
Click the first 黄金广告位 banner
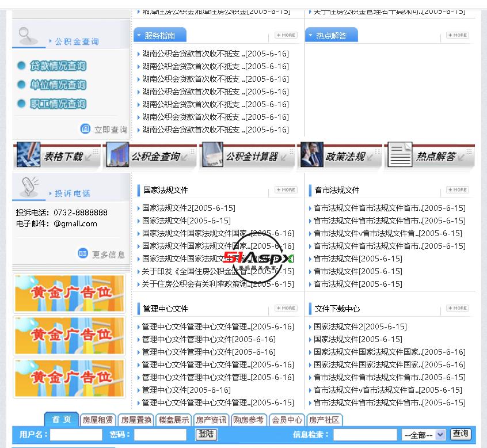tap(69, 293)
